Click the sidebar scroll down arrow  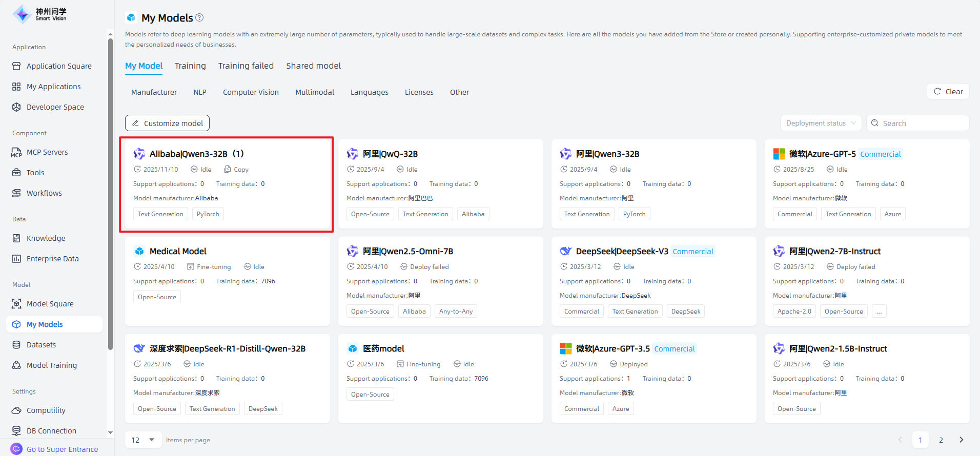pos(110,432)
